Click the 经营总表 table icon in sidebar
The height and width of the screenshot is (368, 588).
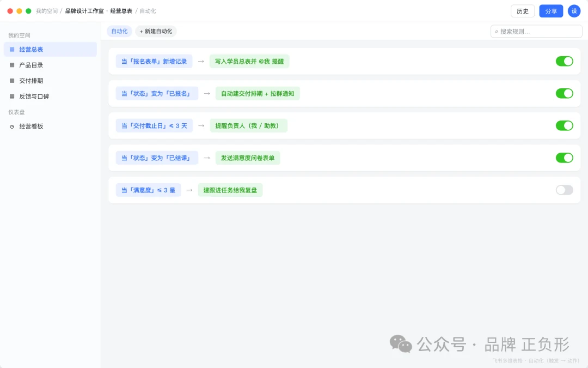coord(12,49)
